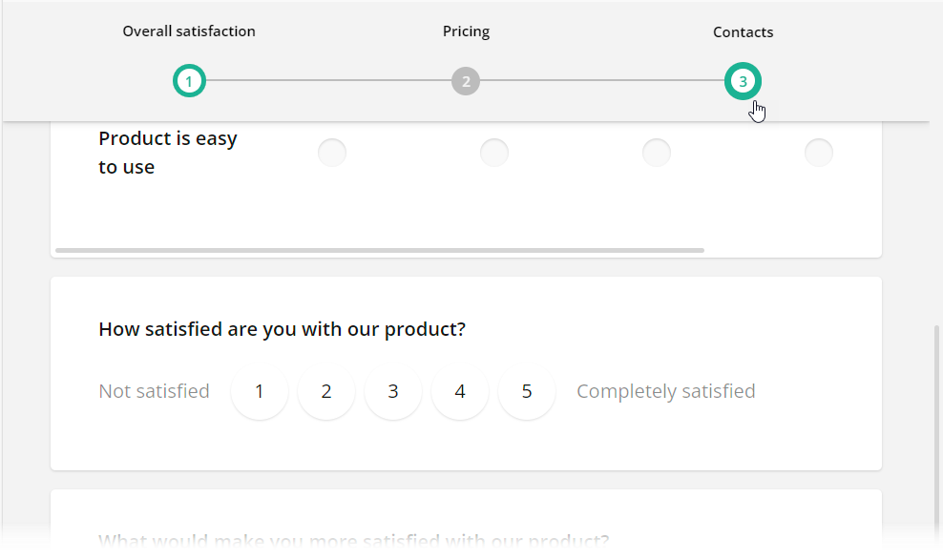The height and width of the screenshot is (560, 943).
Task: Click the horizontal scrollbar below the question matrix
Action: pos(380,250)
